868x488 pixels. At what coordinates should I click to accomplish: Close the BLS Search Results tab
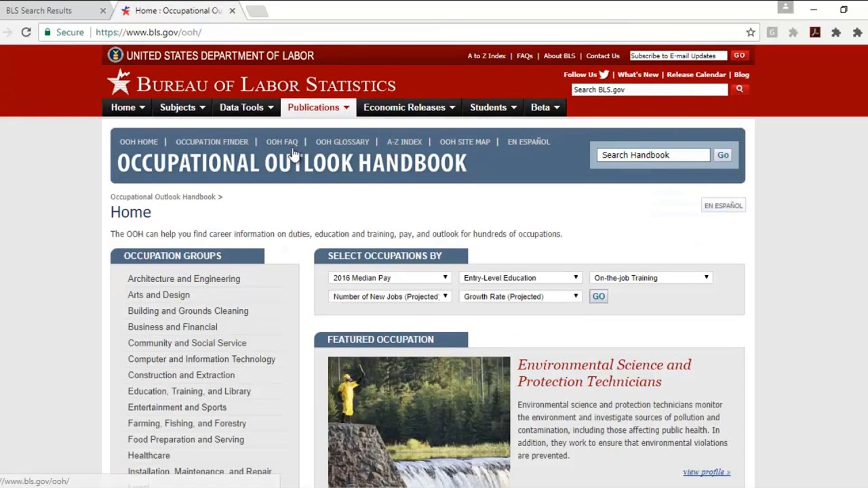[x=103, y=10]
